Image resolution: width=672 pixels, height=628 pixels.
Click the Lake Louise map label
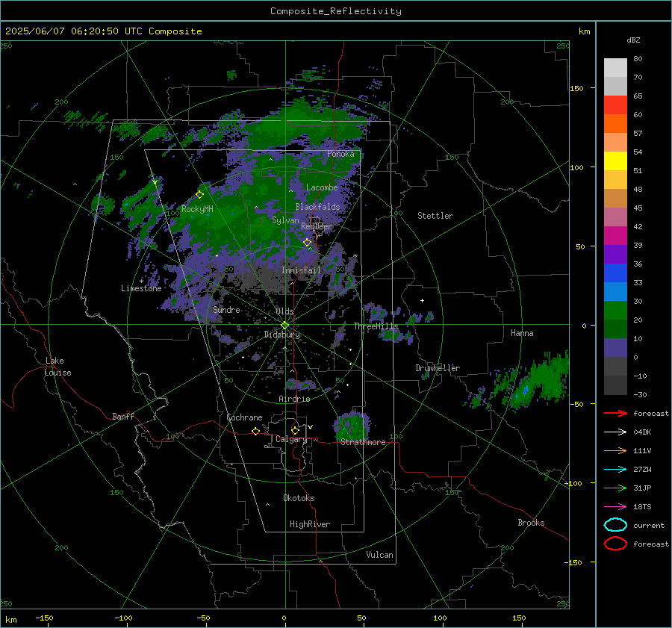[x=57, y=367]
